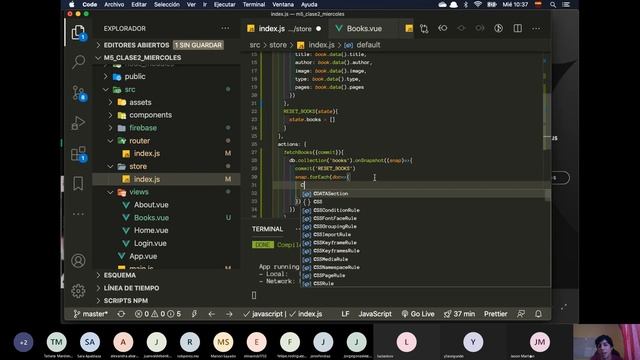This screenshot has width=640, height=360.
Task: Open Explorer panel more actions ellipsis
Action: pyautogui.click(x=225, y=28)
